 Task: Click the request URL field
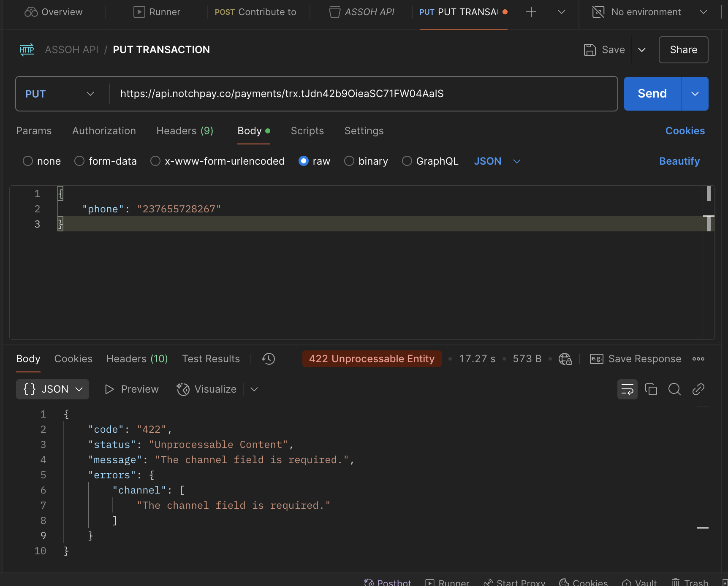363,94
